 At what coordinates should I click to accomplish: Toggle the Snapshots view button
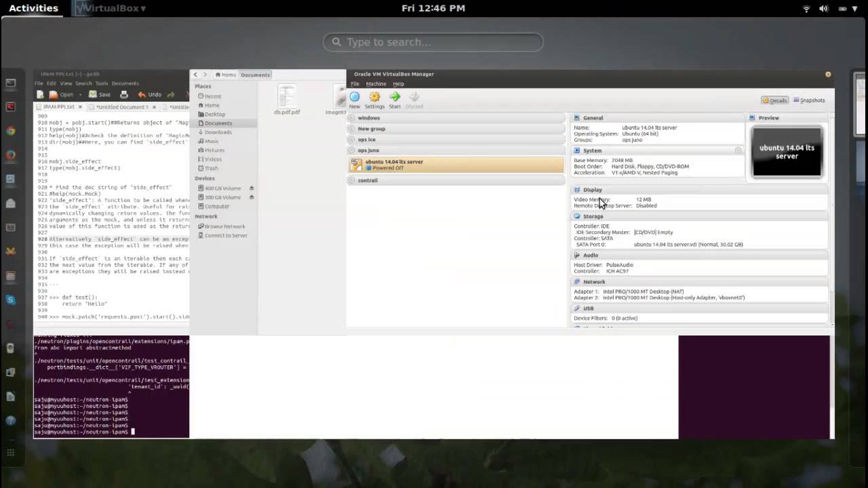pyautogui.click(x=809, y=100)
